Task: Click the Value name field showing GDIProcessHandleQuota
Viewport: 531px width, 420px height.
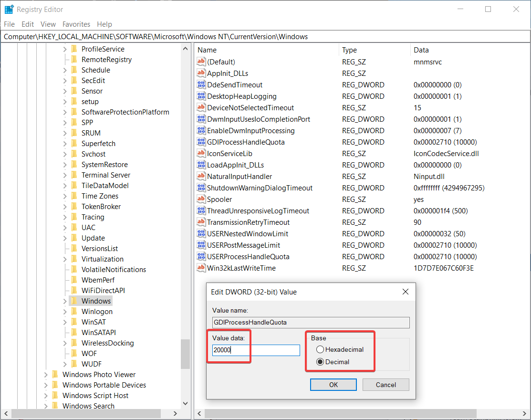Action: 311,323
